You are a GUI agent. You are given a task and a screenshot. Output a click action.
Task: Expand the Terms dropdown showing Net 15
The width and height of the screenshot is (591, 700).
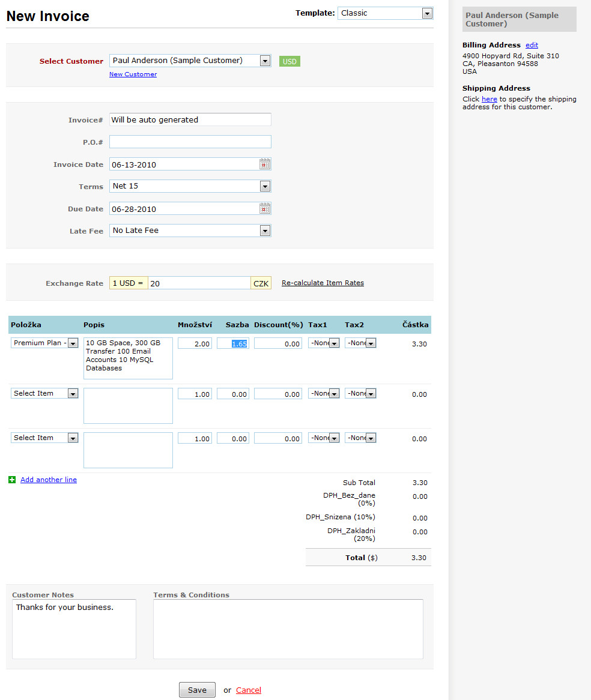click(265, 186)
